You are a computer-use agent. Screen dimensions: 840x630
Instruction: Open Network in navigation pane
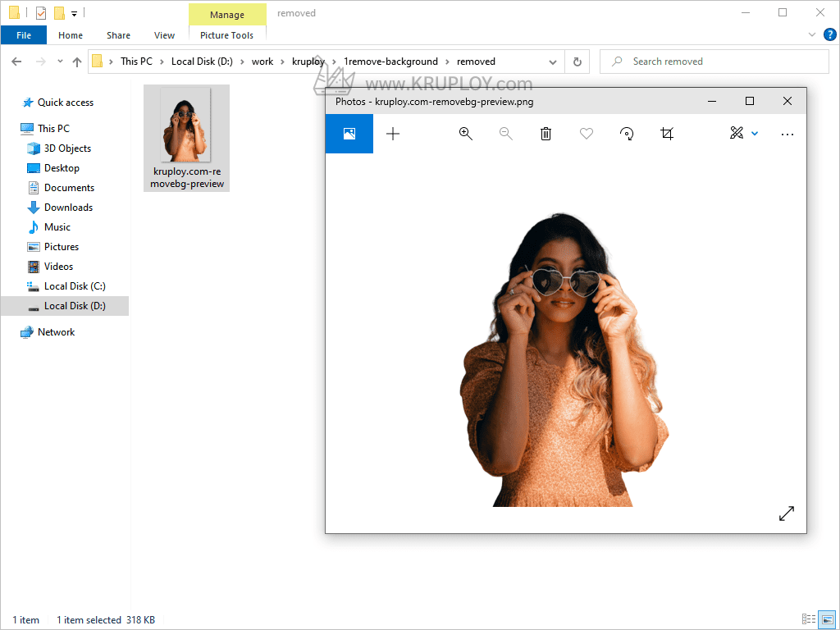[57, 332]
